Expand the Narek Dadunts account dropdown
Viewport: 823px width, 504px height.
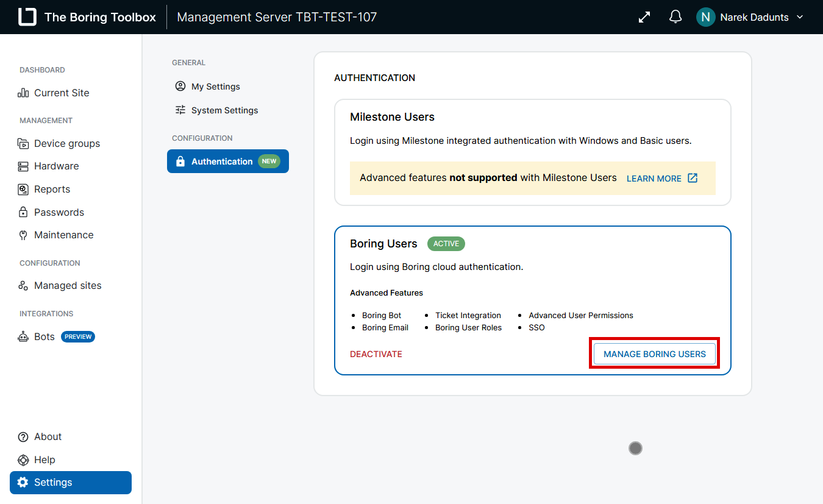pyautogui.click(x=800, y=17)
